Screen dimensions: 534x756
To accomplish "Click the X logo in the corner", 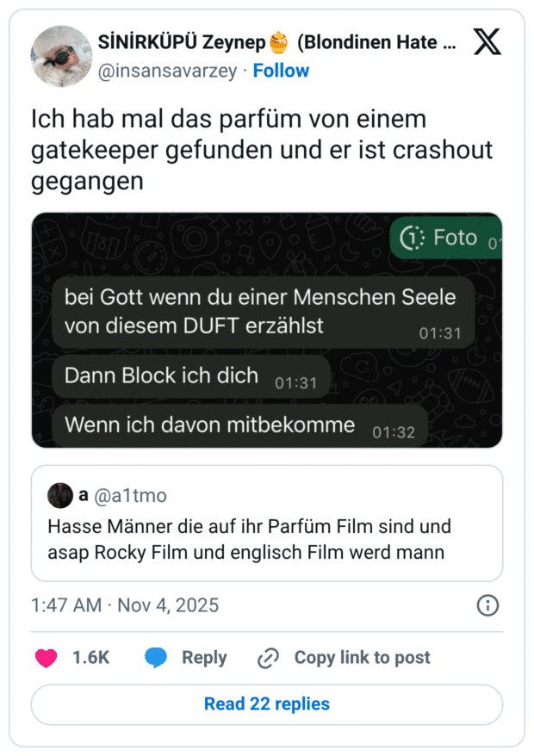I will [487, 41].
